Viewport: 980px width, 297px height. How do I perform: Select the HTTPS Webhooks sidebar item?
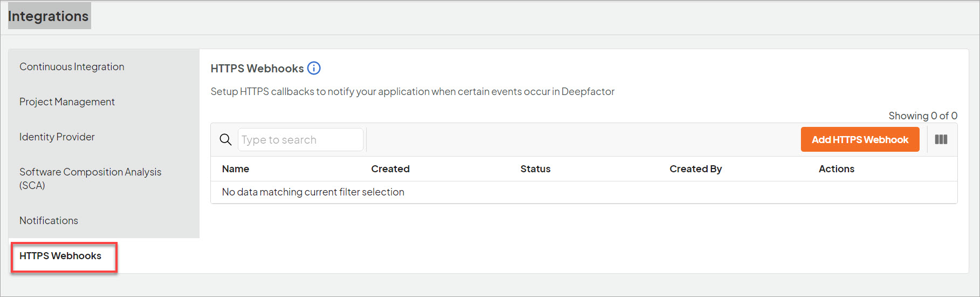[60, 255]
